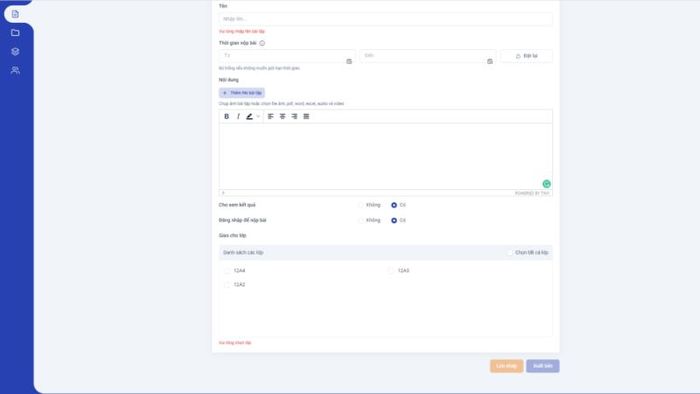
Task: Open calendar icon of the end date field
Action: [x=490, y=61]
